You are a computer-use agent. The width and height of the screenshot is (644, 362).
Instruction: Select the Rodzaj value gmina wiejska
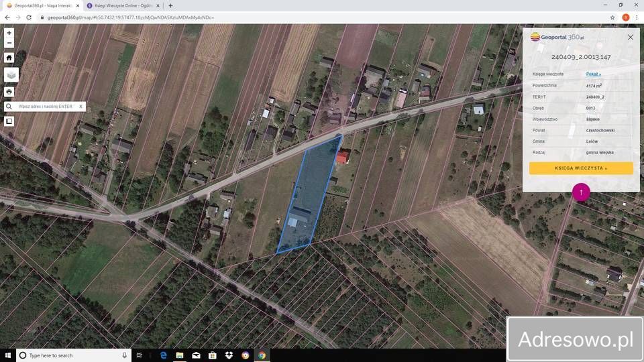[600, 153]
